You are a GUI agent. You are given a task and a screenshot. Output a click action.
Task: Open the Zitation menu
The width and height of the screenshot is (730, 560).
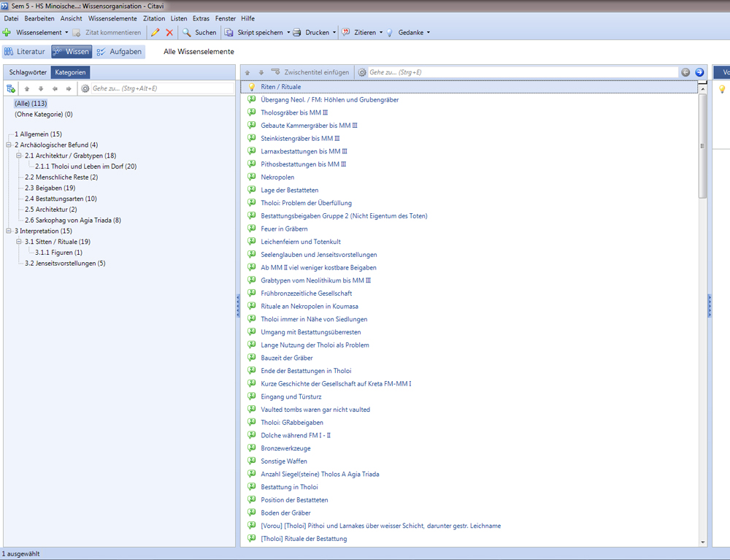[154, 19]
